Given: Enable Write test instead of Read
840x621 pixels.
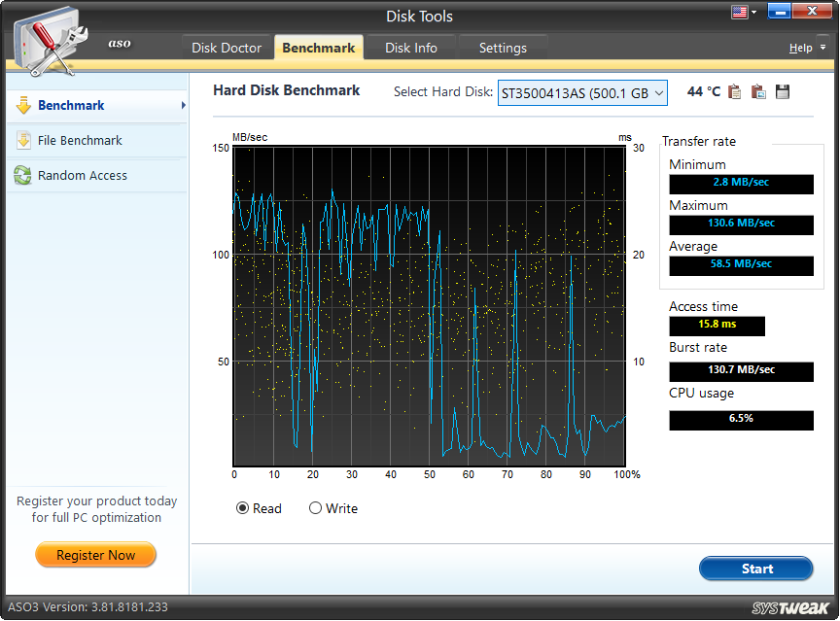Looking at the screenshot, I should tap(315, 508).
